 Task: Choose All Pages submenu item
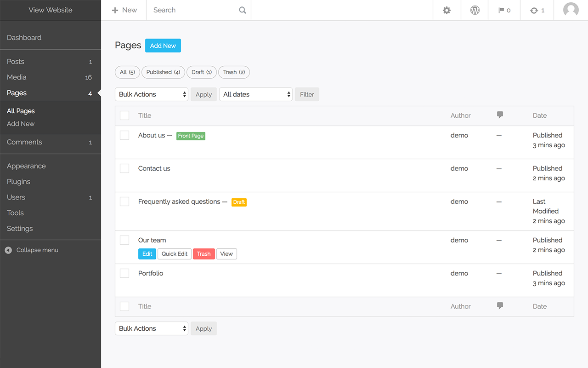[21, 111]
